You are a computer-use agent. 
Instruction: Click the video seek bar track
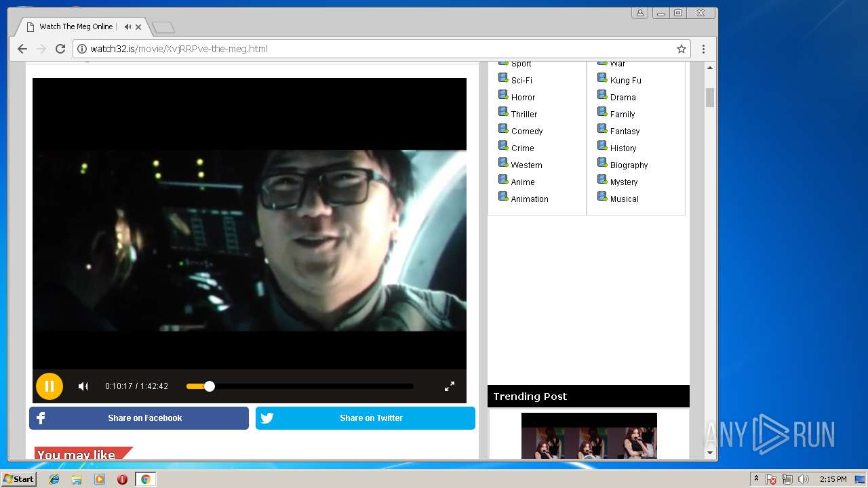pos(300,386)
